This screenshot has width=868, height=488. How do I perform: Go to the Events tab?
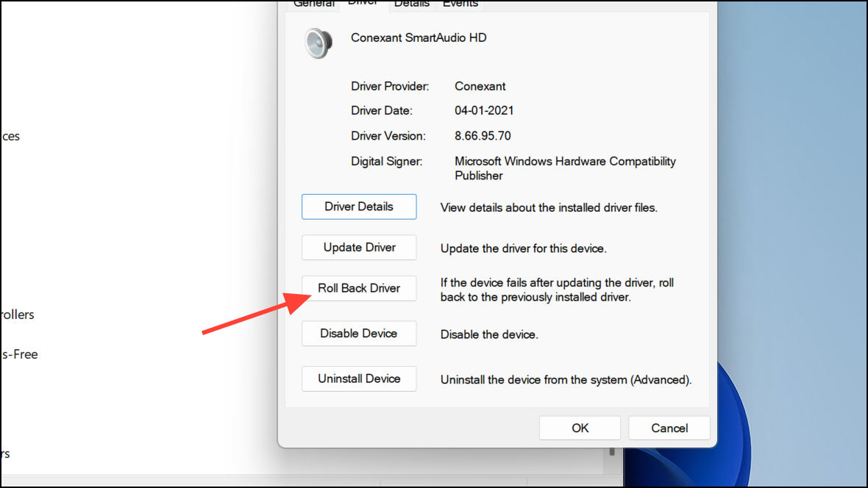click(460, 4)
